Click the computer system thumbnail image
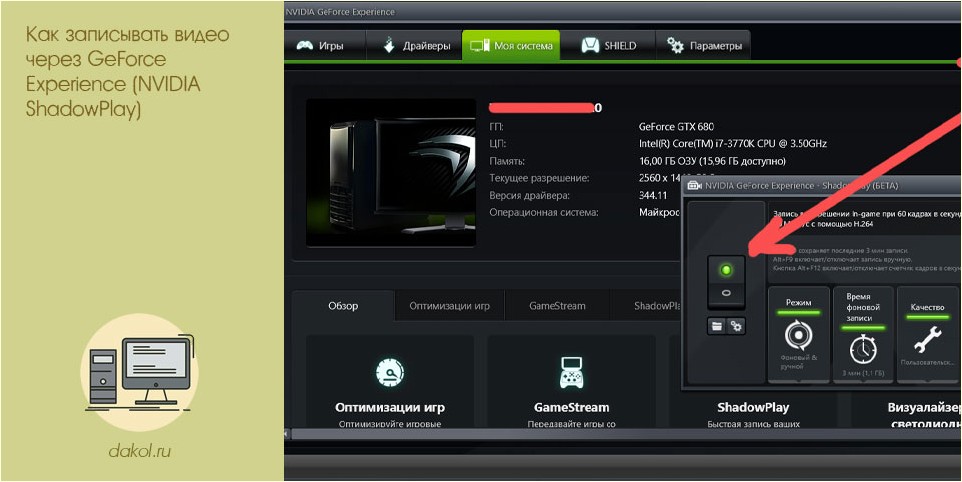This screenshot has width=962, height=482. pyautogui.click(x=391, y=173)
